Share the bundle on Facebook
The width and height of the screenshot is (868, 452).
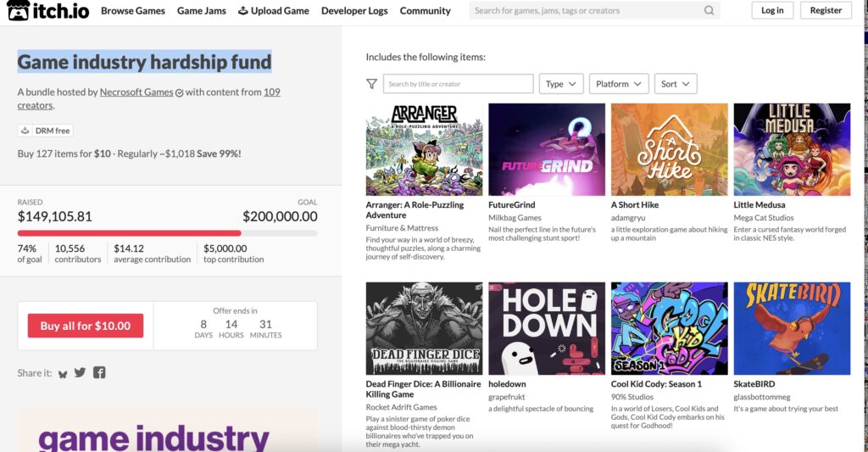click(99, 373)
